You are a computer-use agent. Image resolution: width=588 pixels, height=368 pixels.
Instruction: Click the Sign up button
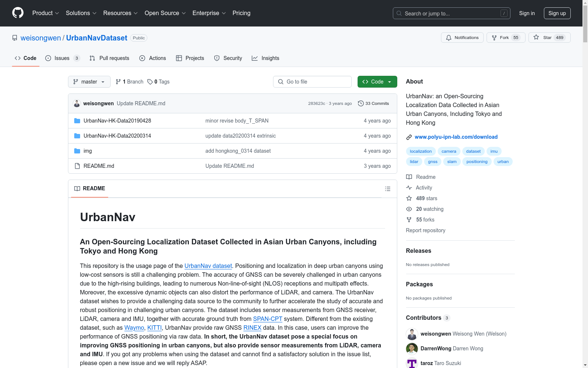pyautogui.click(x=557, y=13)
